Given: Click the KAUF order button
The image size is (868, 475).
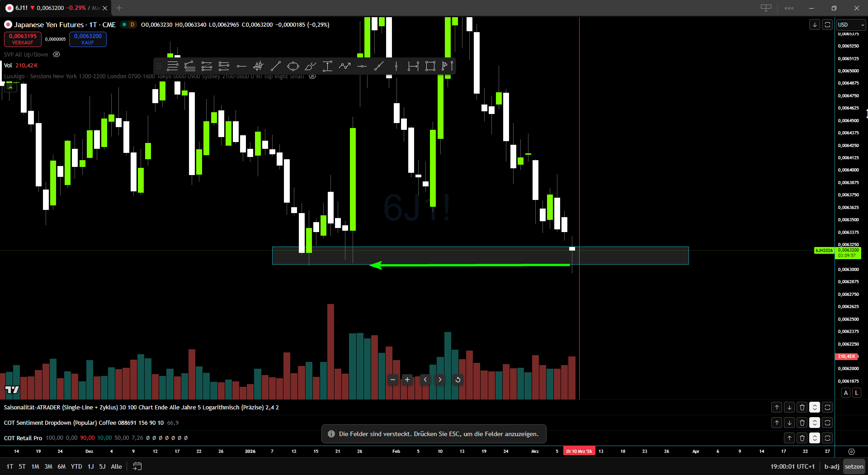Looking at the screenshot, I should pos(88,39).
